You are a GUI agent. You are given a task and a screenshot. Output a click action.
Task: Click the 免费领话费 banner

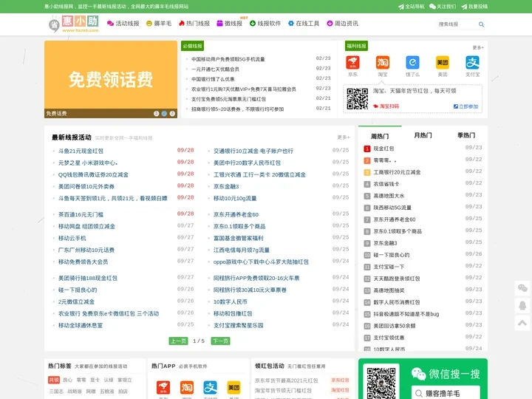point(111,79)
